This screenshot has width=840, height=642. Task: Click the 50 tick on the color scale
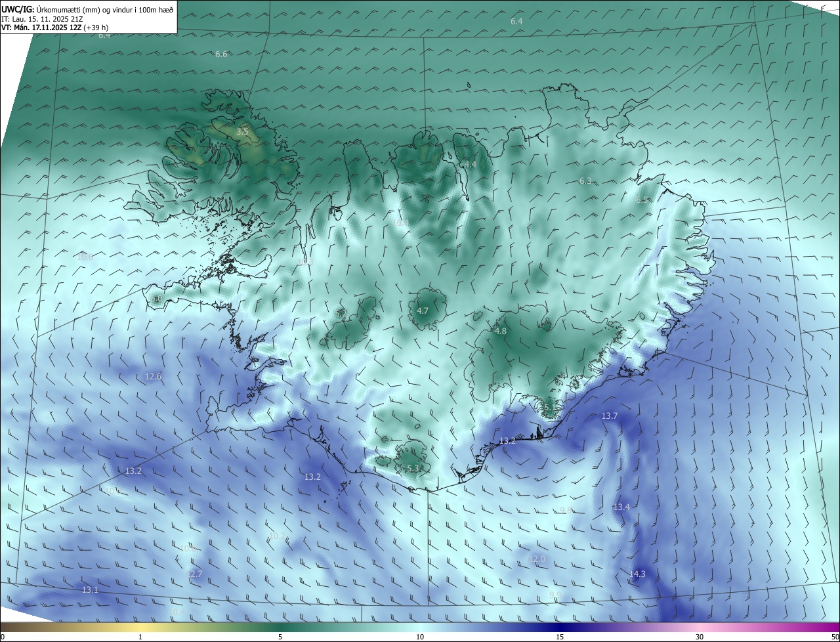835,637
